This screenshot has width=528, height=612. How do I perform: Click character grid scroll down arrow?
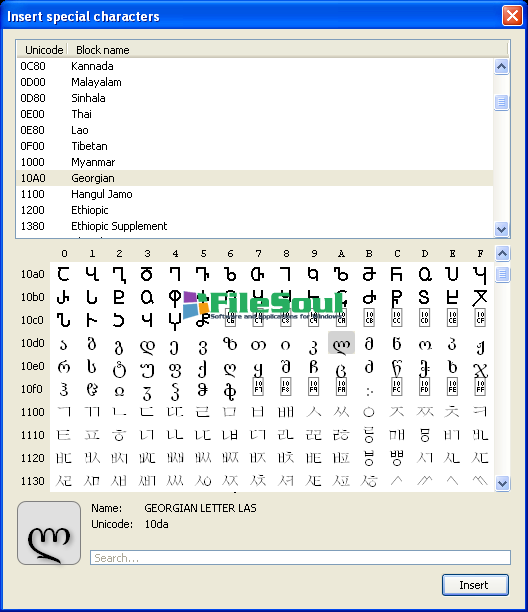[x=502, y=484]
